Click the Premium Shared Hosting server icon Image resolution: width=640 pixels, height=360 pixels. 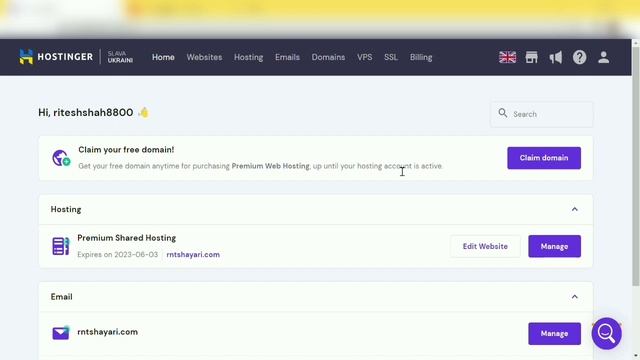(x=61, y=246)
